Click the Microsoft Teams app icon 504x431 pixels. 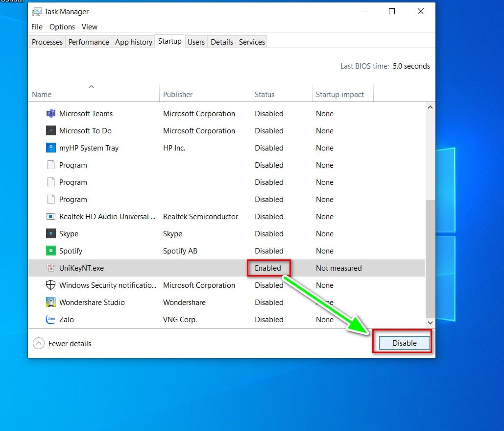[51, 114]
